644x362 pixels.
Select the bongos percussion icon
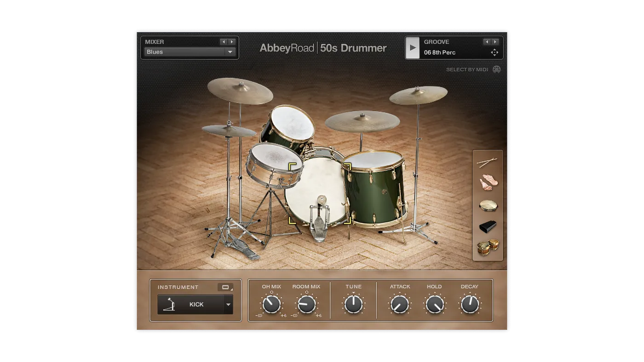[488, 247]
